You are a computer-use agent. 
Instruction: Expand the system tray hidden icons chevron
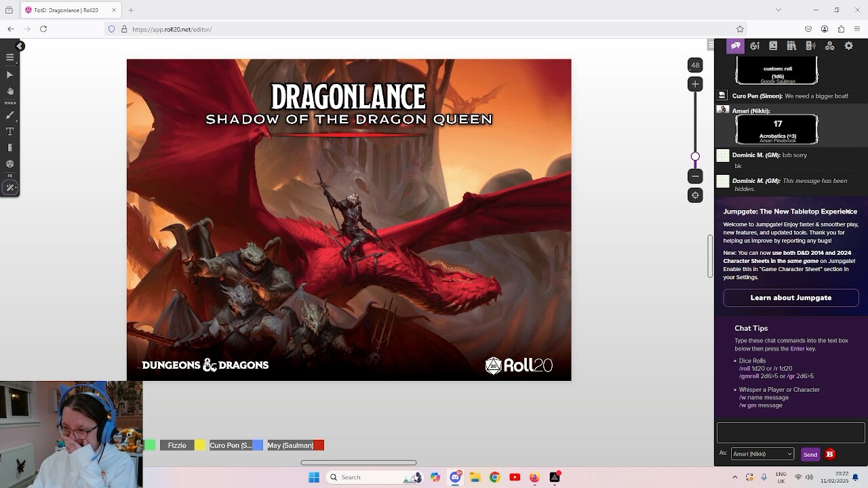pyautogui.click(x=734, y=477)
